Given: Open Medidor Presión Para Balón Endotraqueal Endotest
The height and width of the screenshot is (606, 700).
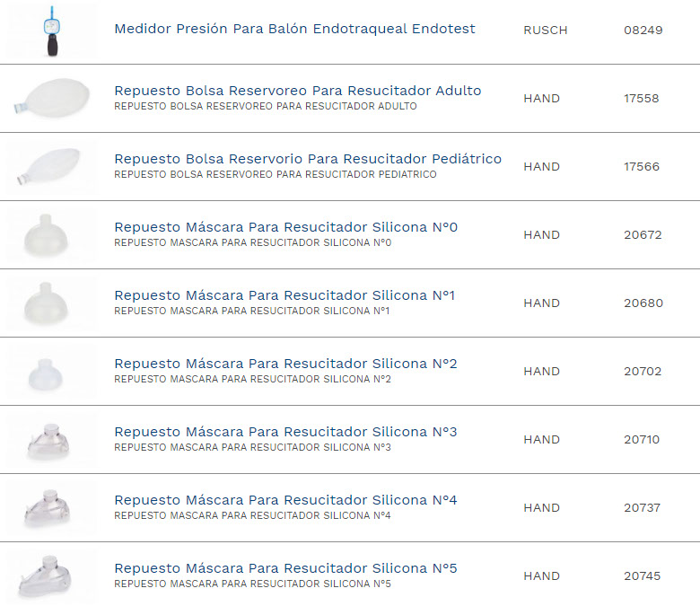Looking at the screenshot, I should click(294, 29).
